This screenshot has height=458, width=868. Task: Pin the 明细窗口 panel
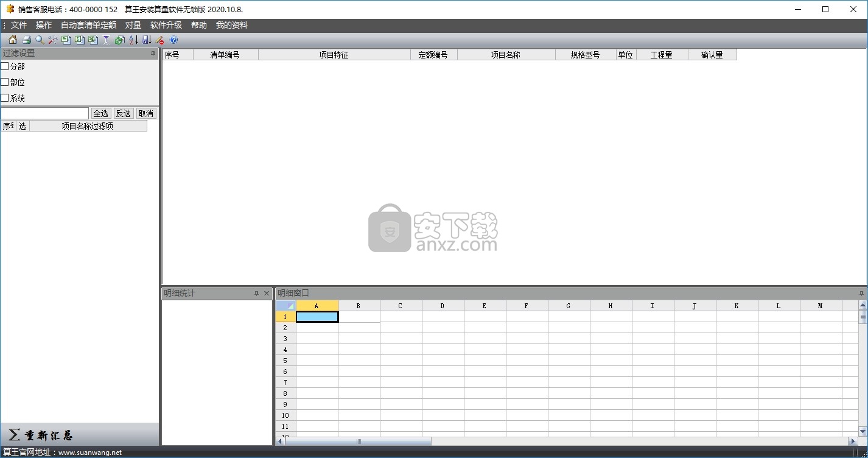click(862, 294)
